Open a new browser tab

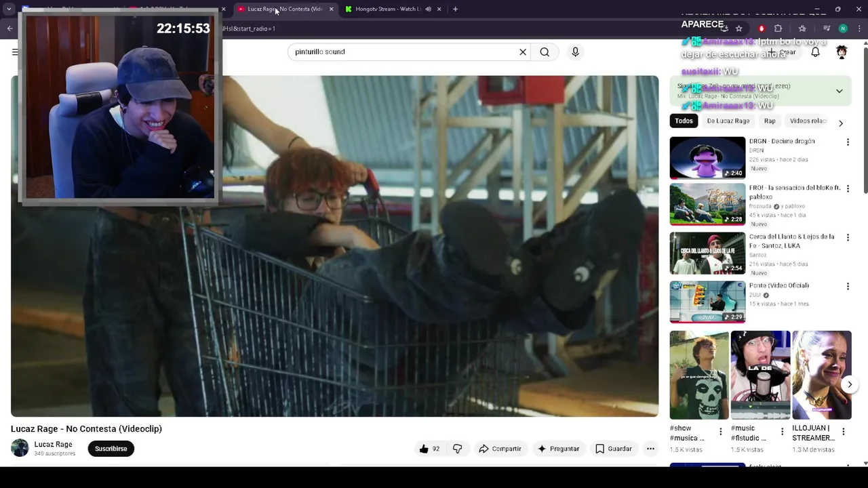pyautogui.click(x=455, y=9)
